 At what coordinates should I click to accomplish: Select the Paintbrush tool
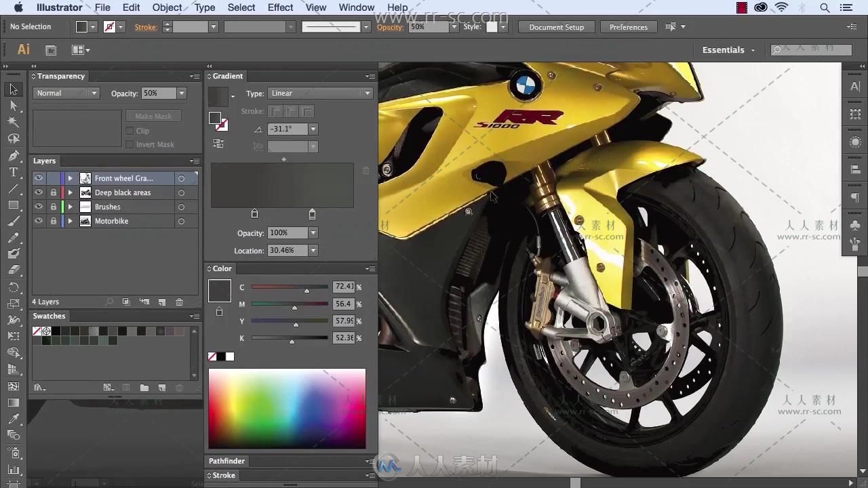coord(13,221)
